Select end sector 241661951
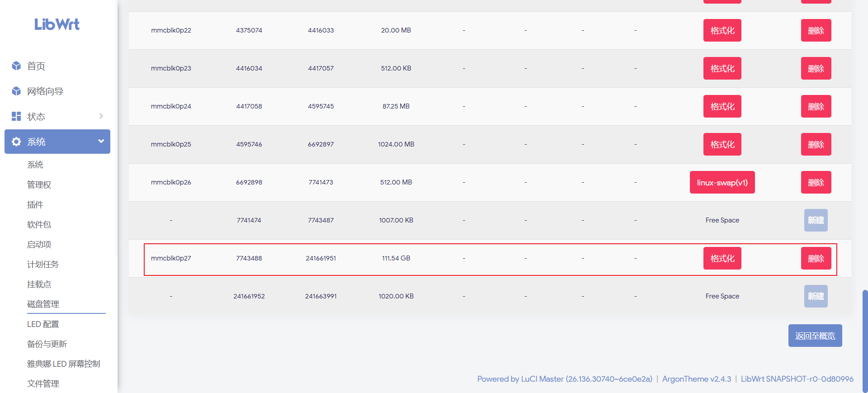Viewport: 868px width, 393px height. point(321,258)
